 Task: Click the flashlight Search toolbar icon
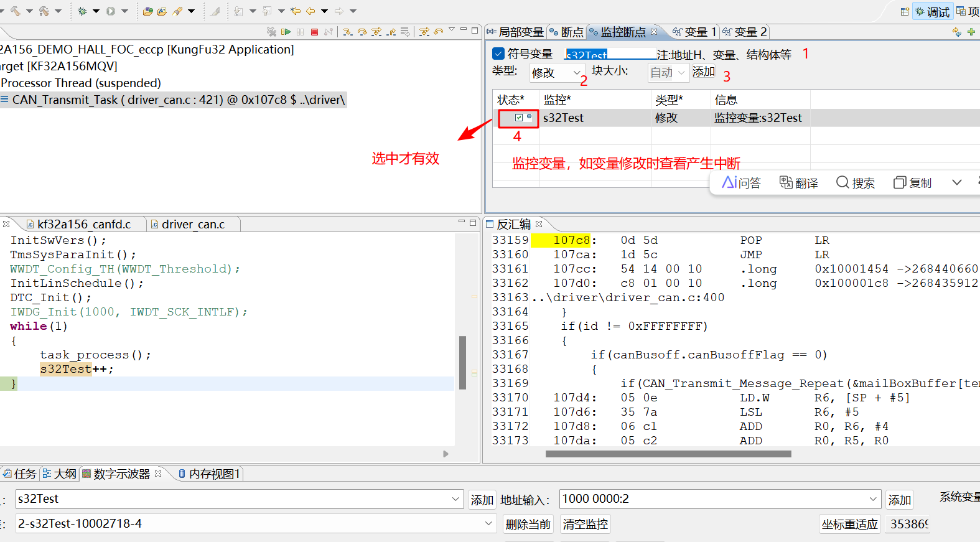click(177, 11)
